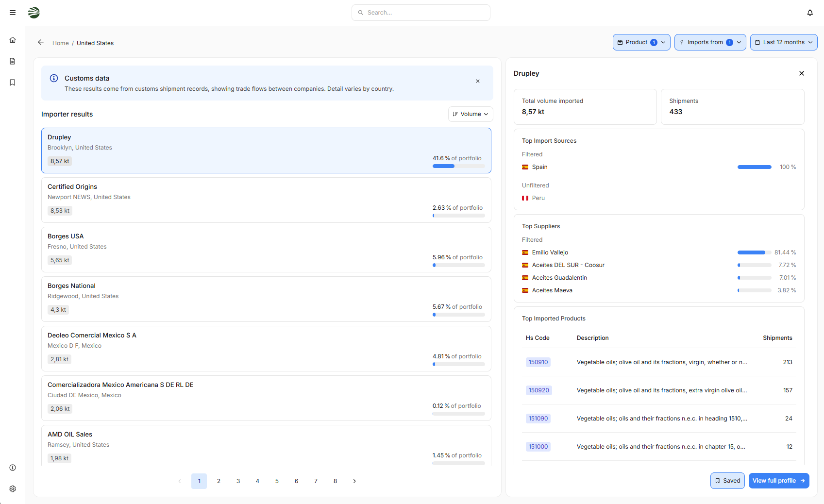Viewport: 824px width, 504px height.
Task: Open the info icon in the sidebar
Action: (x=13, y=468)
